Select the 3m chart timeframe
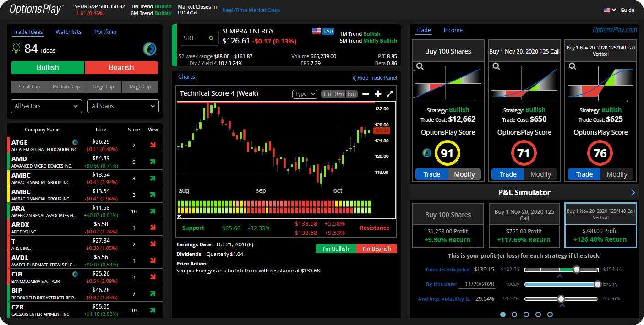 339,94
